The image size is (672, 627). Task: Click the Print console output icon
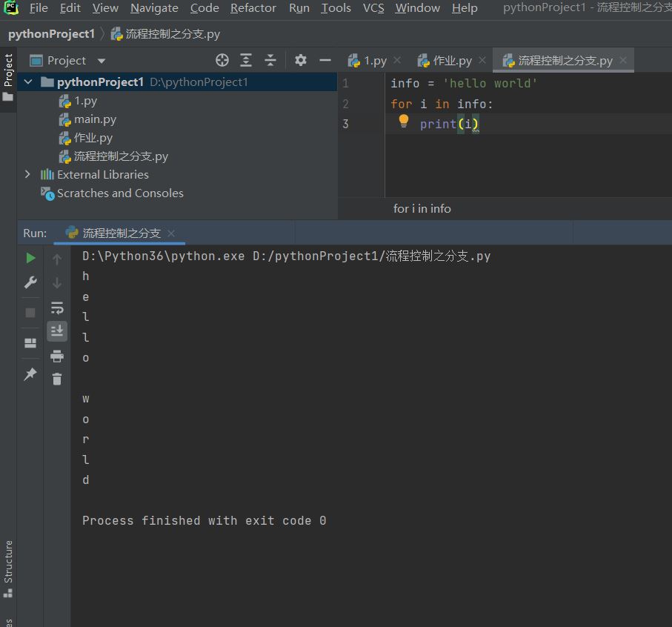(57, 356)
